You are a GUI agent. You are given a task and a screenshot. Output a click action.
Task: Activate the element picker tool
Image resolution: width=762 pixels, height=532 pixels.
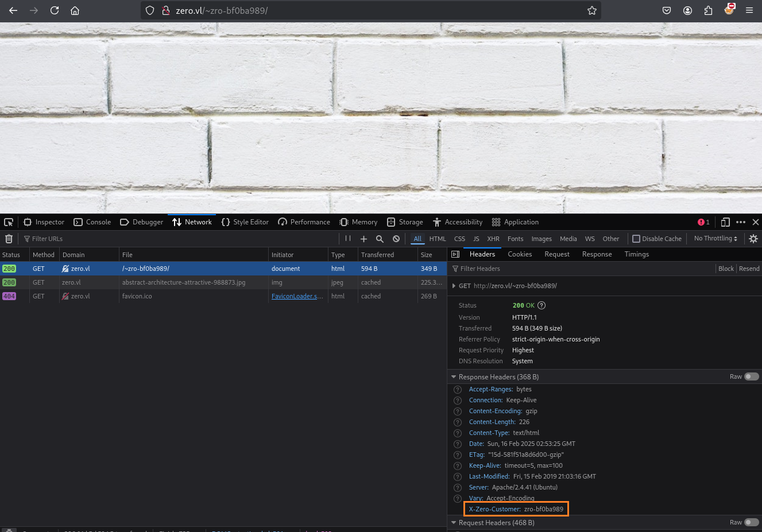[9, 222]
